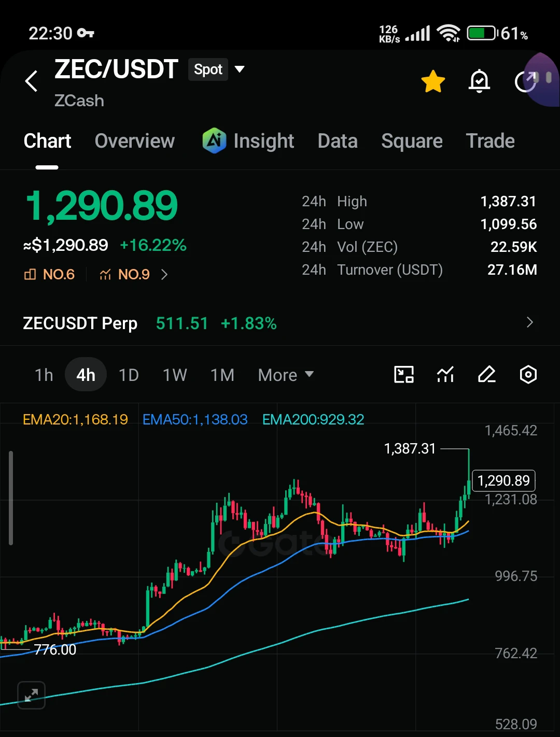Tap the VPN key icon in status bar

tap(86, 33)
